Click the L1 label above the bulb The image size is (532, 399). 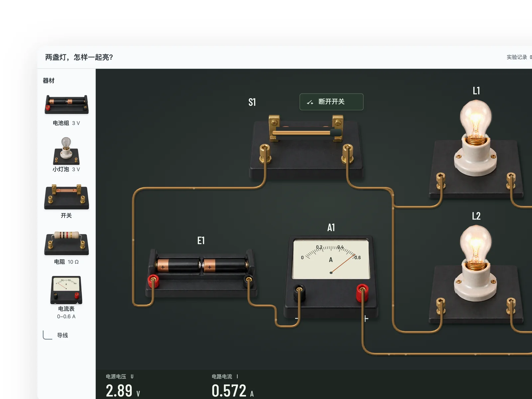[476, 91]
